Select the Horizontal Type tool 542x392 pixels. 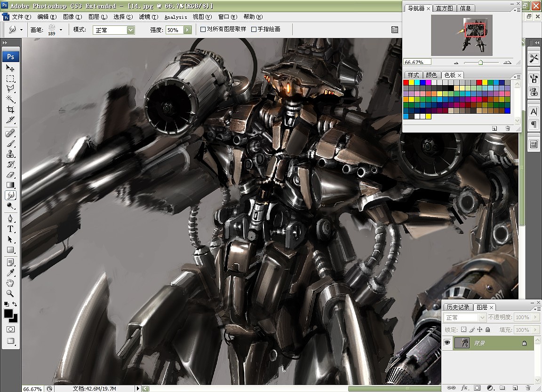(x=10, y=228)
